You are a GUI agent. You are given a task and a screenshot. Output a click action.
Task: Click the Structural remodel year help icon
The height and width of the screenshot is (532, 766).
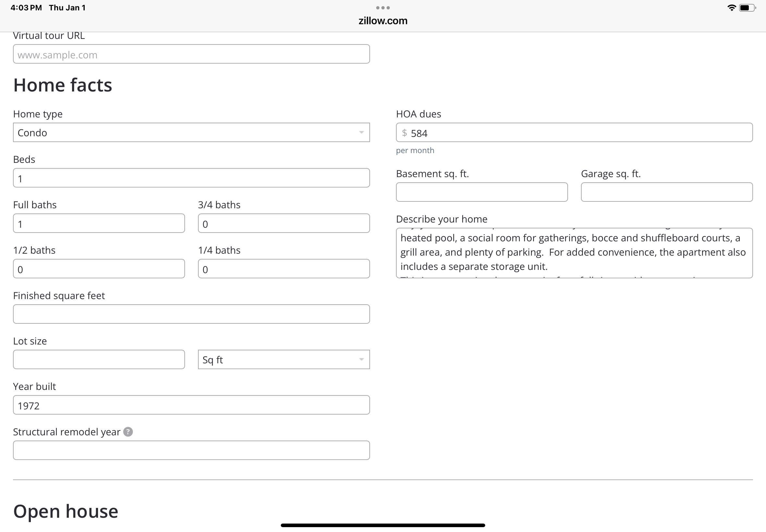[128, 432]
